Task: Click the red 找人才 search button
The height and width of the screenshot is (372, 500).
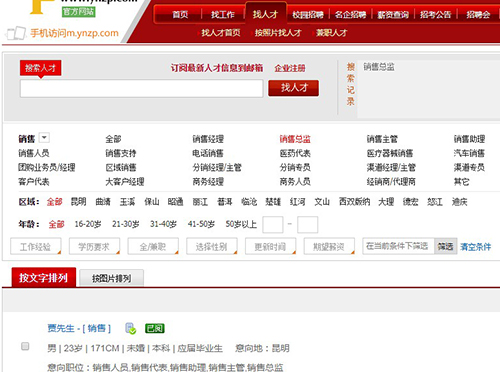Action: (x=293, y=88)
